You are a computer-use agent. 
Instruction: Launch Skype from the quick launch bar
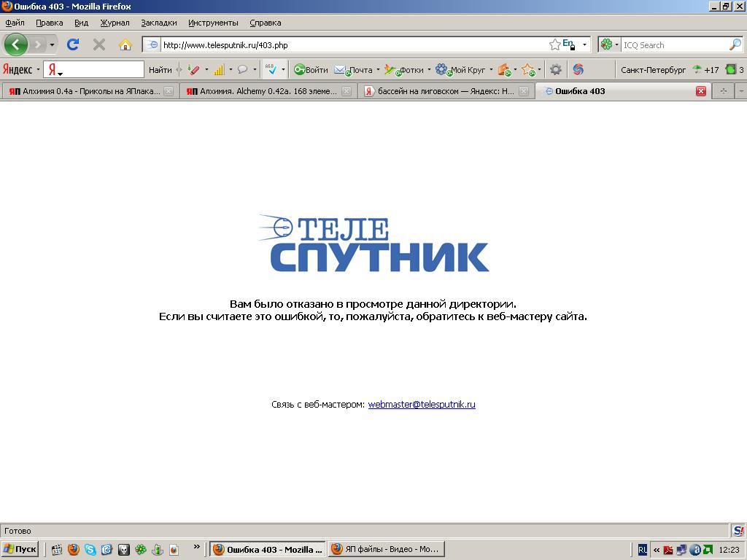(x=90, y=550)
